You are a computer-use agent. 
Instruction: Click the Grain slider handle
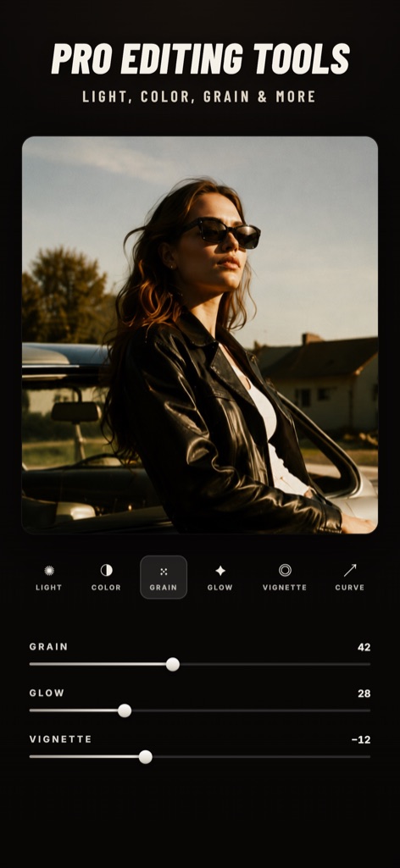[x=173, y=664]
